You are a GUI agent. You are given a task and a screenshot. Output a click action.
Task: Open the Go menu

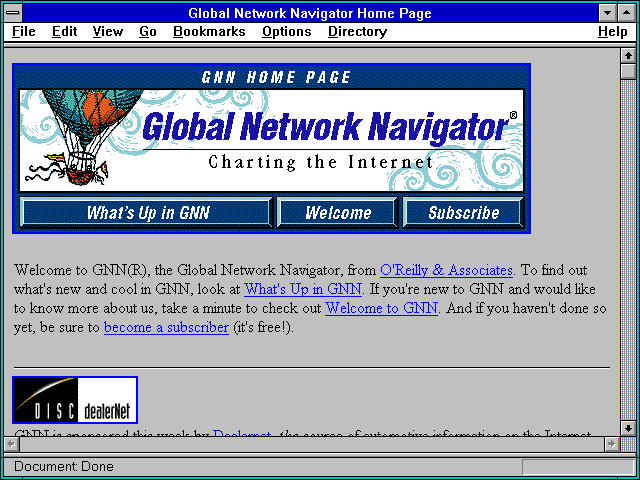147,32
